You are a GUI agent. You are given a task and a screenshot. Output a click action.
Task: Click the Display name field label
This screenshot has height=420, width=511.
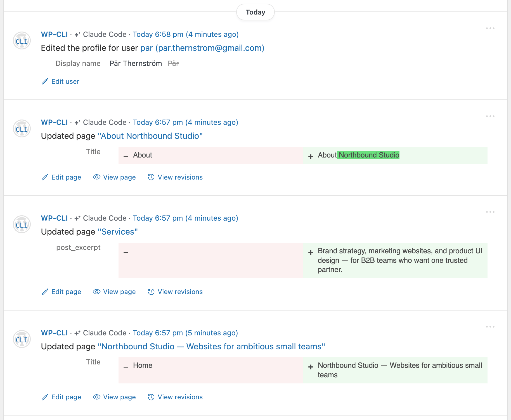(78, 63)
